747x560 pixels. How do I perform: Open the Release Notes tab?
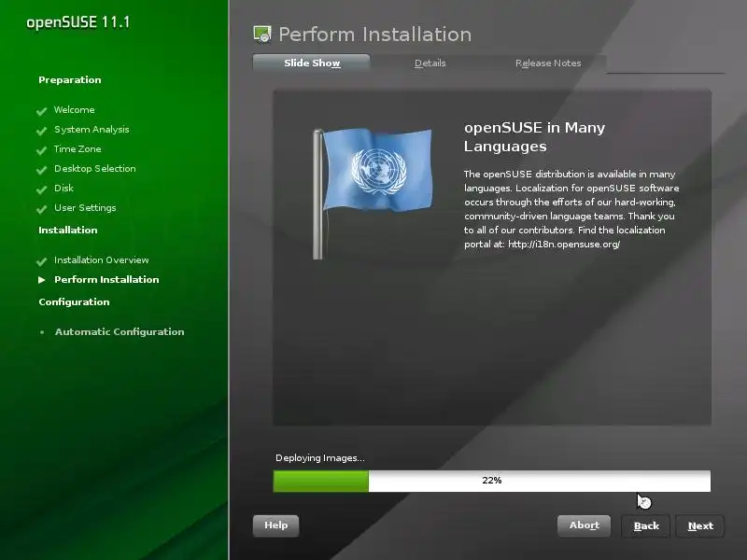tap(548, 63)
